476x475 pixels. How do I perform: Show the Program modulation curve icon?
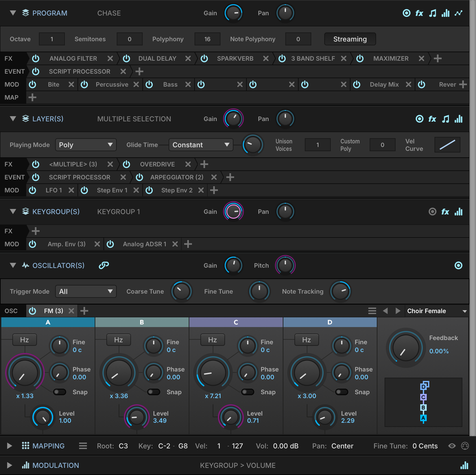click(x=458, y=13)
